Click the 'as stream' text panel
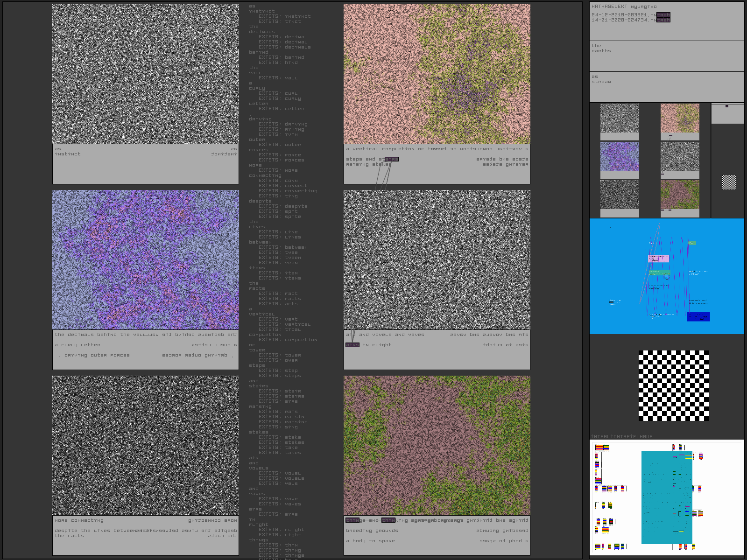 [666, 86]
